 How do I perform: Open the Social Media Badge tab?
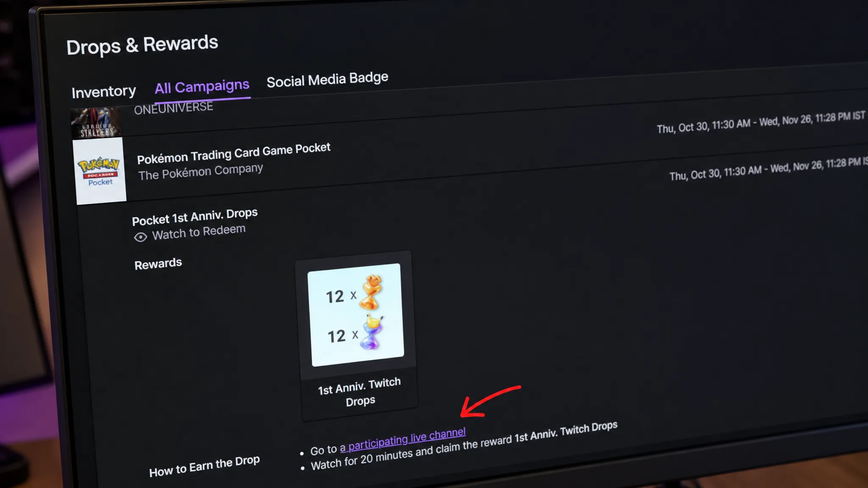point(327,79)
